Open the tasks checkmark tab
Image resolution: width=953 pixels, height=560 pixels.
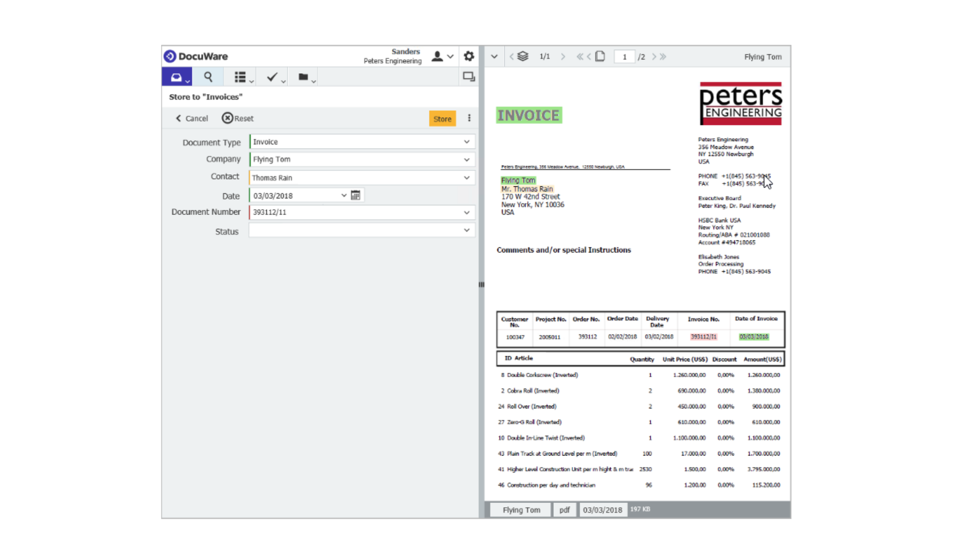[273, 77]
